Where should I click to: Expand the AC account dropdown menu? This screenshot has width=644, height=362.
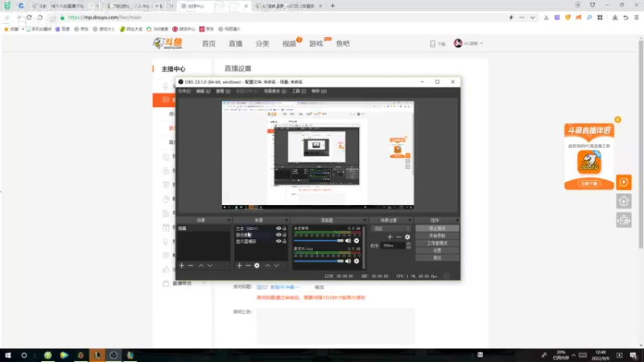[x=481, y=43]
